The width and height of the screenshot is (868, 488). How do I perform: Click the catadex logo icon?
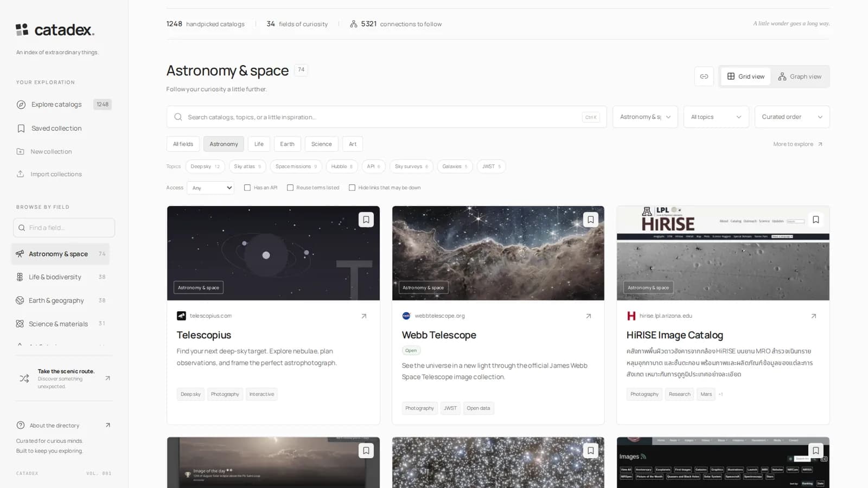point(22,30)
